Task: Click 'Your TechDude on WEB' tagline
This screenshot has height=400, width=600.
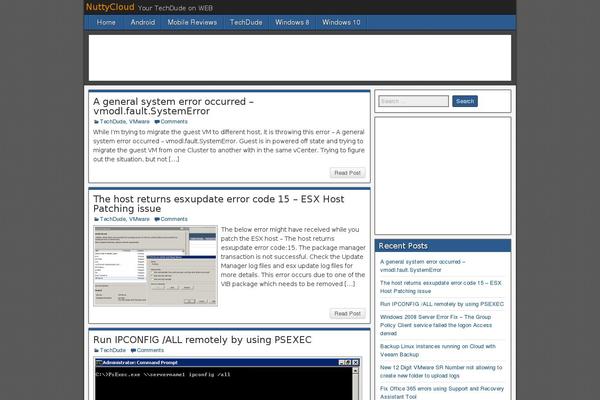Action: [x=175, y=8]
